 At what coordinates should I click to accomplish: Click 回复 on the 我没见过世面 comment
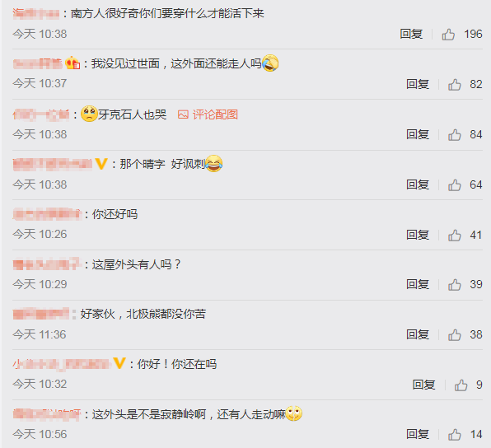(418, 84)
